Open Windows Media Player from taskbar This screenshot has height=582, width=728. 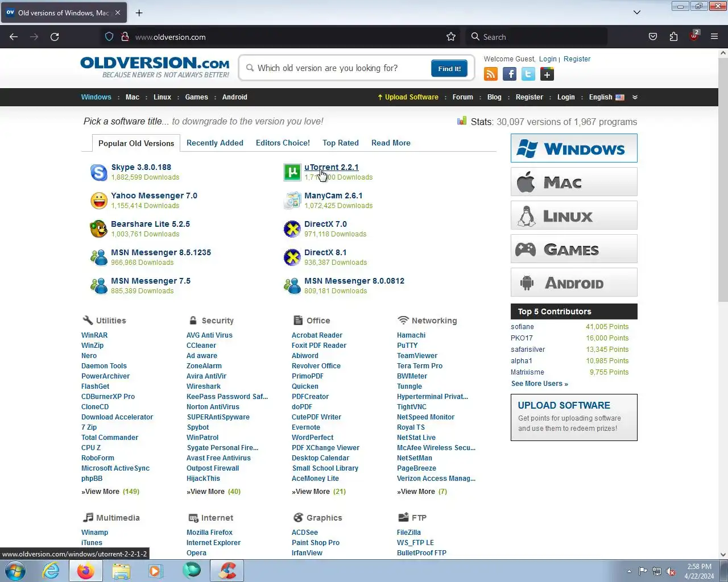click(155, 571)
